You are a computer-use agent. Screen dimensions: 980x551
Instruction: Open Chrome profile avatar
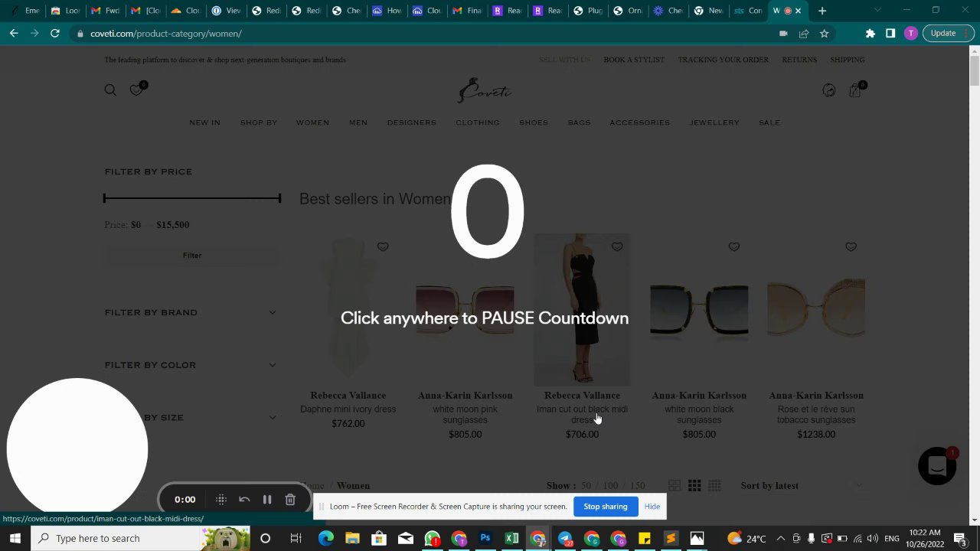(910, 34)
